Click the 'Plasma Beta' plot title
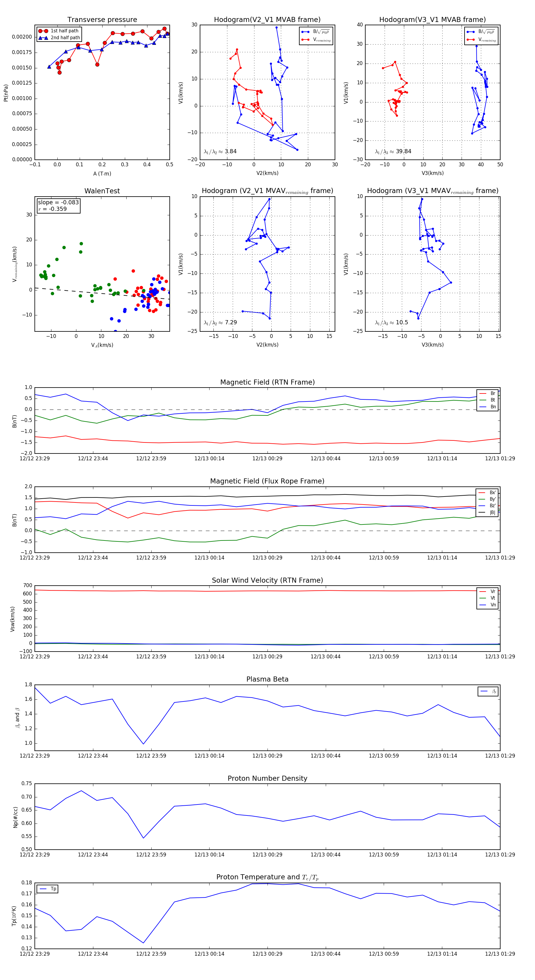 (x=267, y=679)
